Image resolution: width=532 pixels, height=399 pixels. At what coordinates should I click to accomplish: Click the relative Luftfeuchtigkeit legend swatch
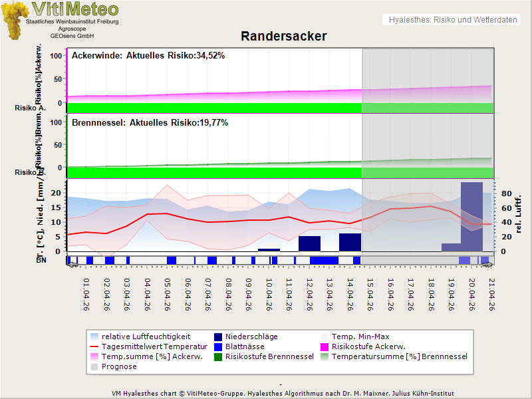(x=95, y=336)
